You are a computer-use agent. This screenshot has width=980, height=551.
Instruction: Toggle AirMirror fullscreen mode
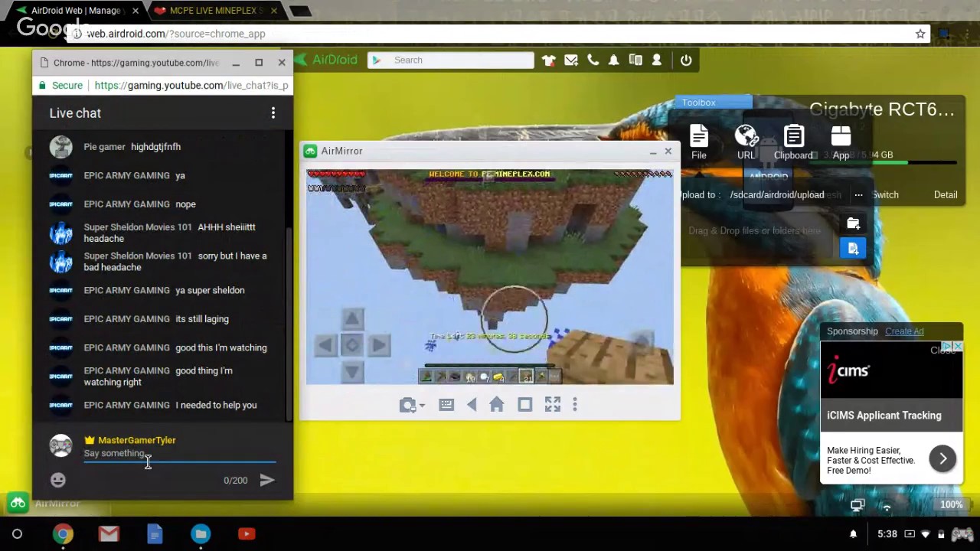coord(552,405)
